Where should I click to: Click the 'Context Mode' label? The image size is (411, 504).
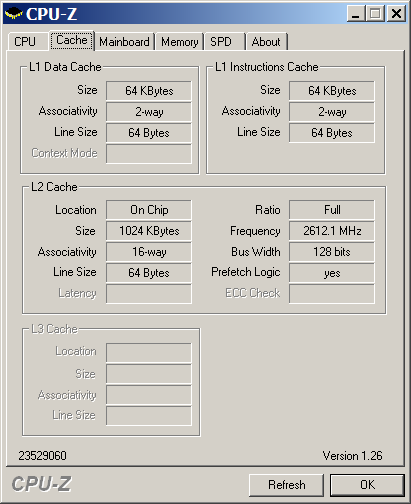click(x=64, y=153)
